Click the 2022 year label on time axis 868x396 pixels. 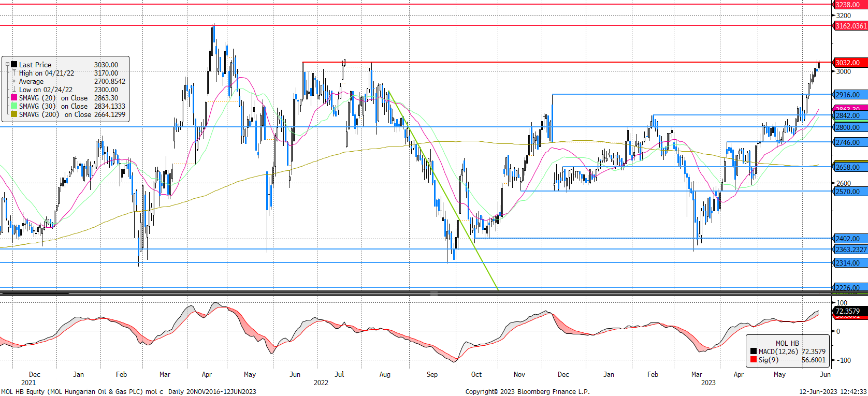pos(321,383)
